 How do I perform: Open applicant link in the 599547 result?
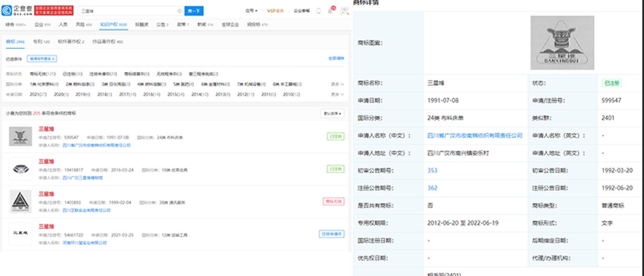pyautogui.click(x=96, y=145)
